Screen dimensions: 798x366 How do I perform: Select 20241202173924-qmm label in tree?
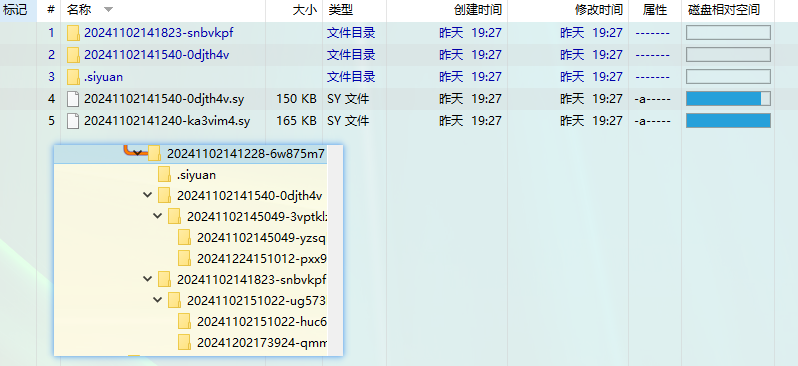[262, 343]
